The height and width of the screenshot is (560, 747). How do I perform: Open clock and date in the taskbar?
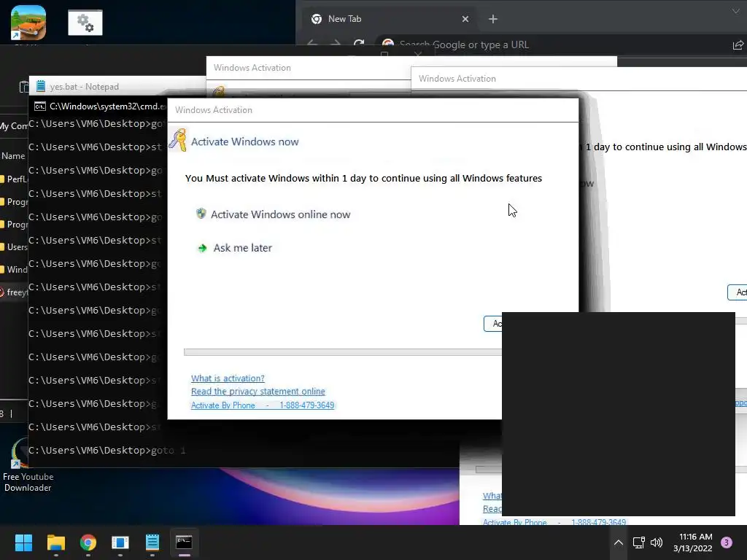point(694,542)
